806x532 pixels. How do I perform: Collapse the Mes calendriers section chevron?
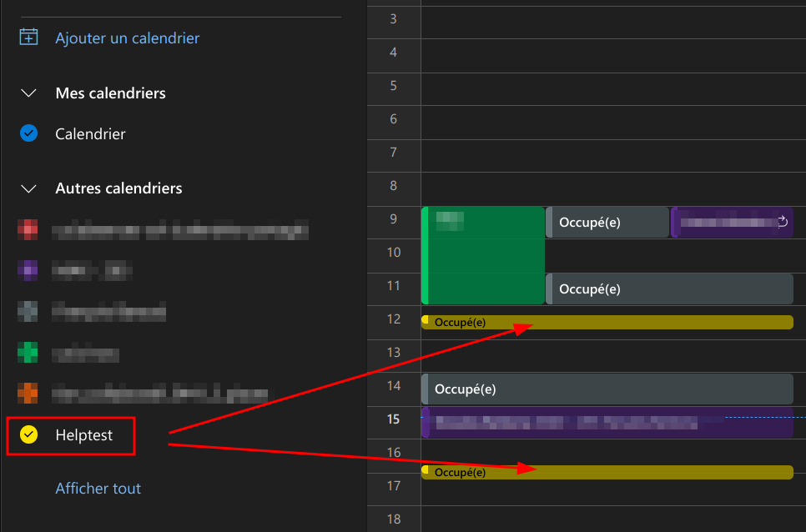coord(28,93)
